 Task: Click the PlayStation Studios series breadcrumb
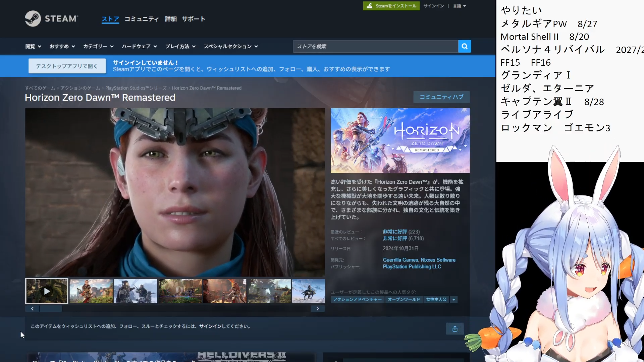(136, 88)
